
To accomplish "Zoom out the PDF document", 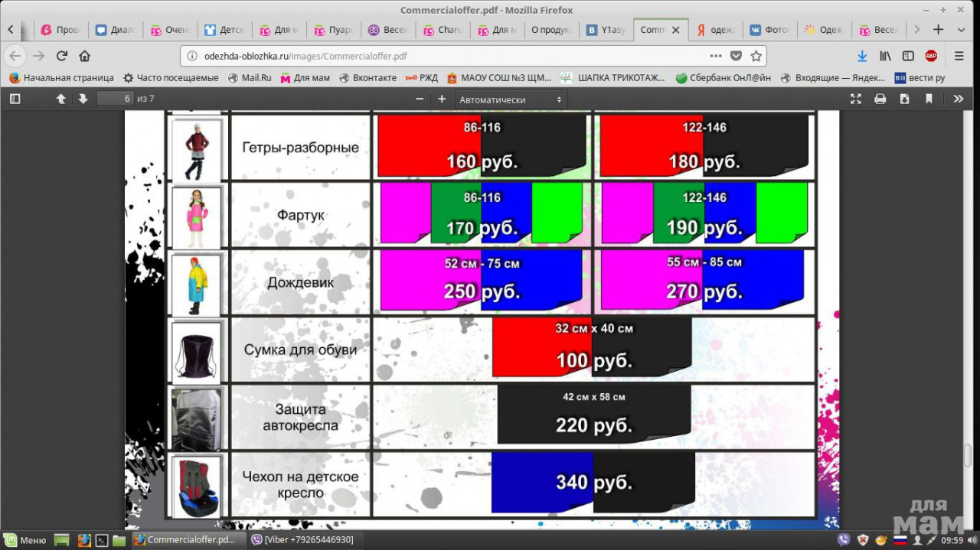I will (x=420, y=99).
